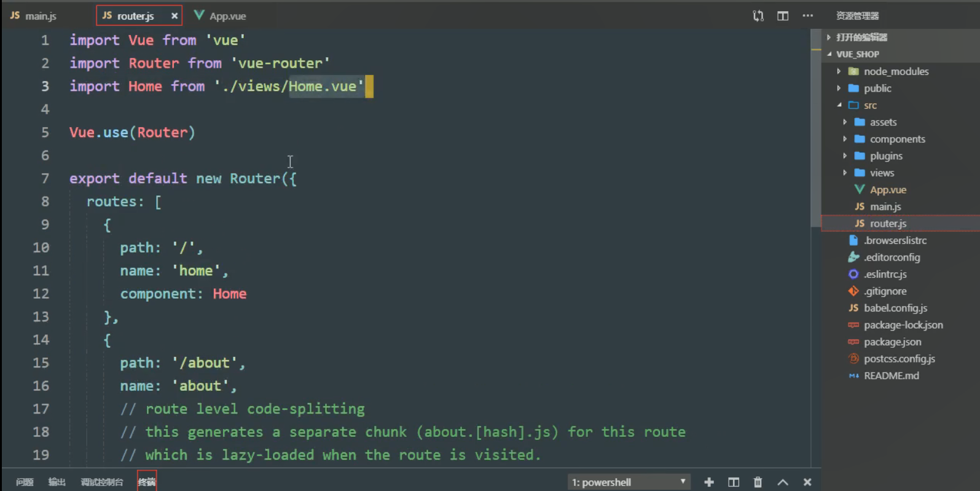Open the source control changes icon
The height and width of the screenshot is (491, 980).
click(758, 16)
